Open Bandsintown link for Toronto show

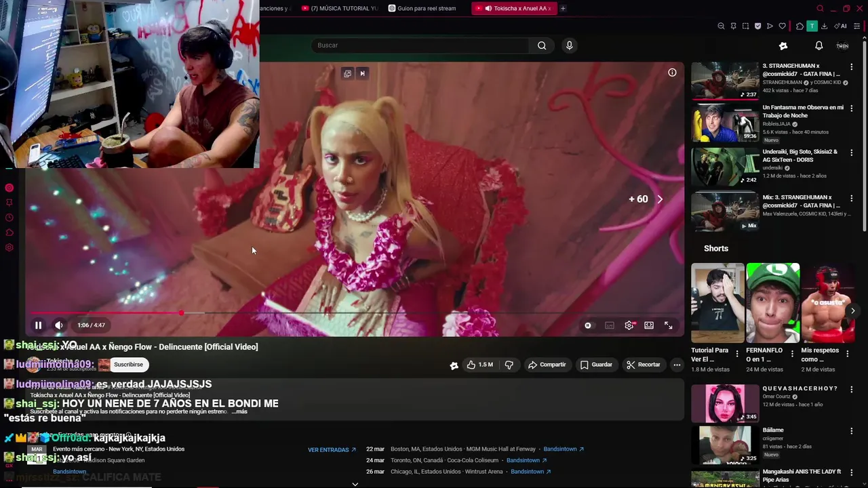tap(527, 460)
